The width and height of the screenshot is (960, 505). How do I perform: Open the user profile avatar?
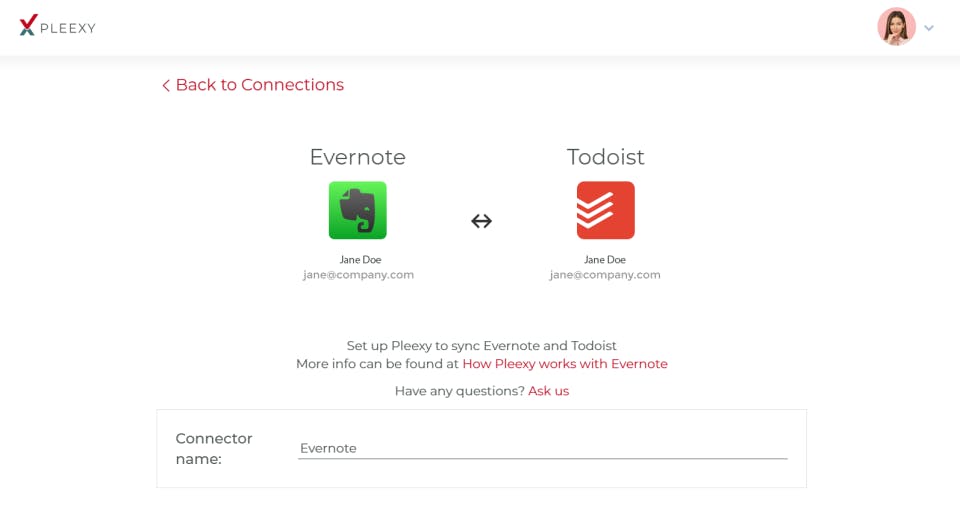click(896, 27)
